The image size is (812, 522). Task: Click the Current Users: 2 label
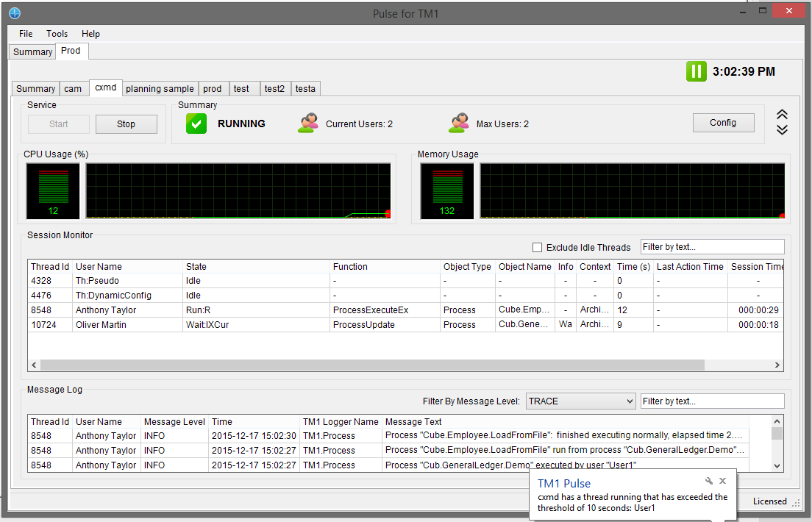360,124
